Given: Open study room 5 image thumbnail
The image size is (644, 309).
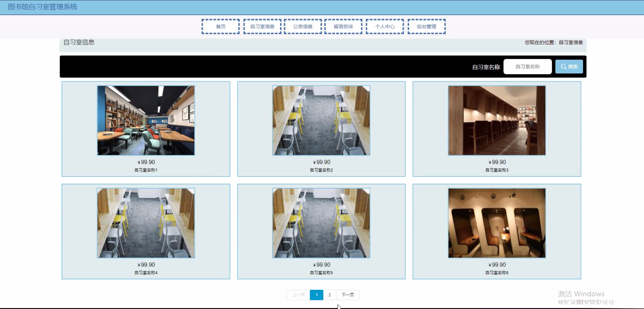Looking at the screenshot, I should click(x=321, y=223).
